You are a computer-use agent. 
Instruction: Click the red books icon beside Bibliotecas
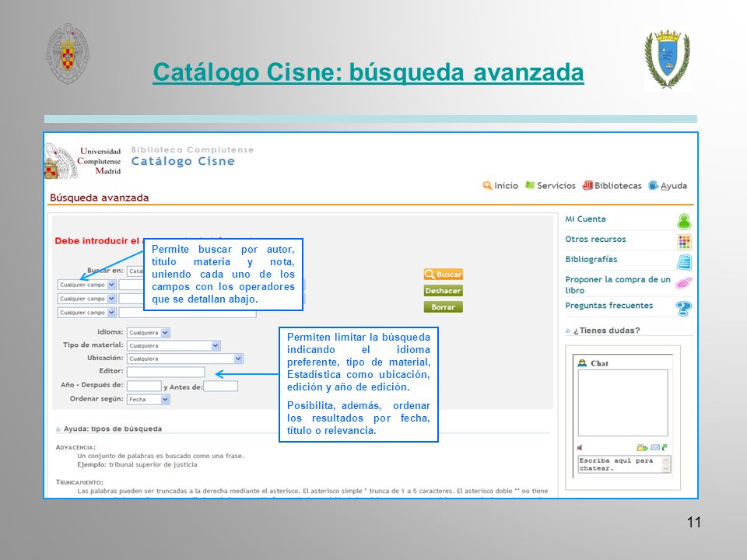click(588, 185)
